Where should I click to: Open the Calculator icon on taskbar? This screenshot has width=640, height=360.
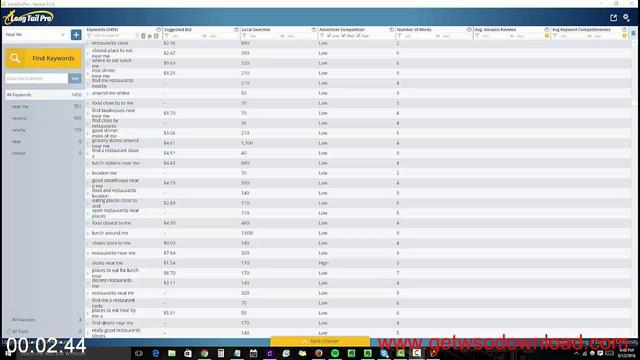tap(220, 353)
